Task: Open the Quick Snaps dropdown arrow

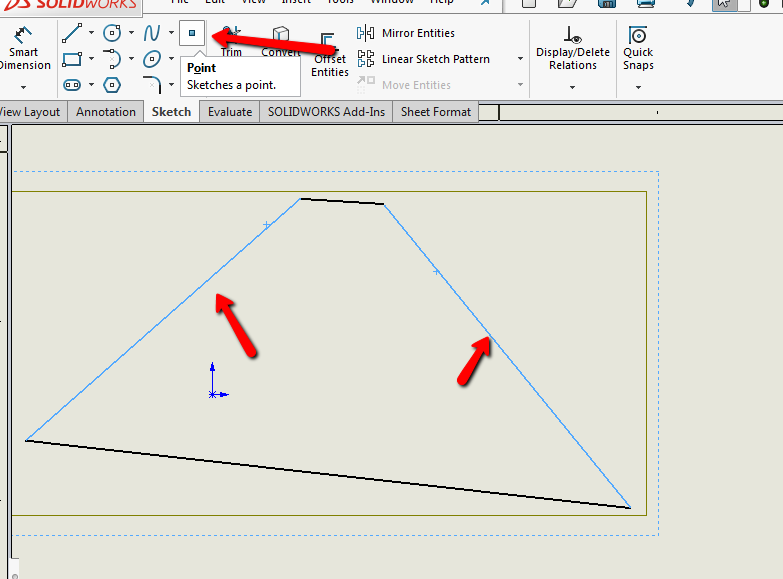Action: tap(638, 87)
